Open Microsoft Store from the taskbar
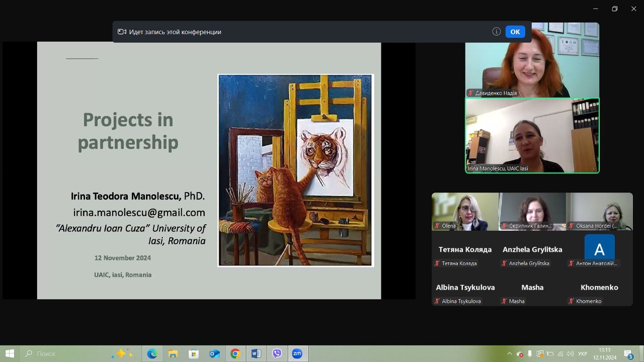This screenshot has height=362, width=644. (194, 354)
